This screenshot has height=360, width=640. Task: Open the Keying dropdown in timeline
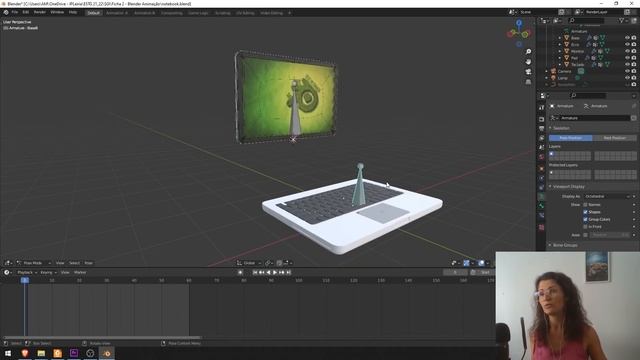(48, 272)
